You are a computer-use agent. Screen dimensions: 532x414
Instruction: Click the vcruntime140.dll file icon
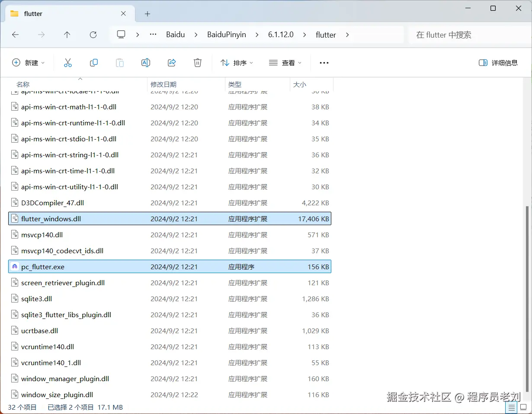coord(15,347)
